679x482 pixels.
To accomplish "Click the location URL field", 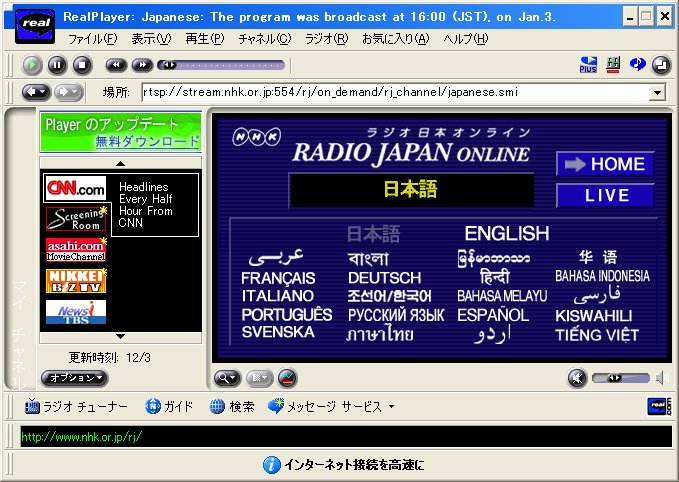I will coord(395,92).
